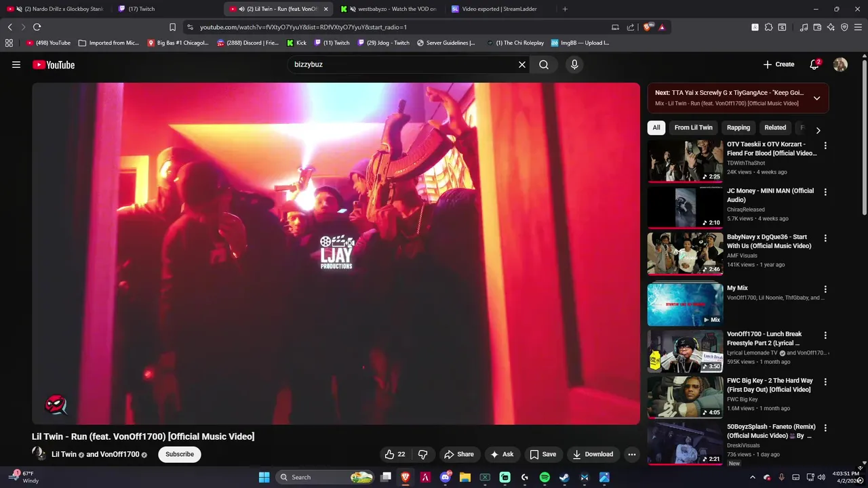Open the Fiend For Blood video thumbnail

685,161
